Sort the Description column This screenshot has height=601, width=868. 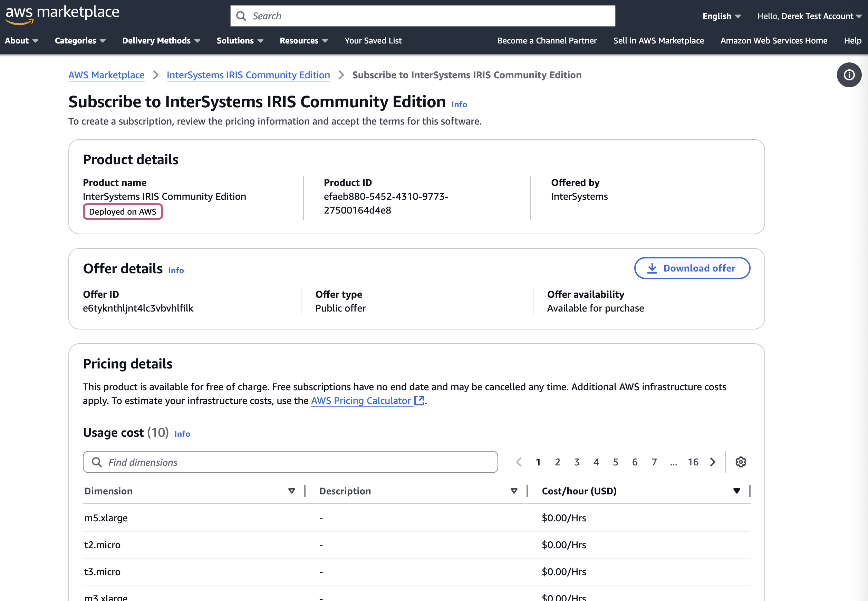pos(514,491)
